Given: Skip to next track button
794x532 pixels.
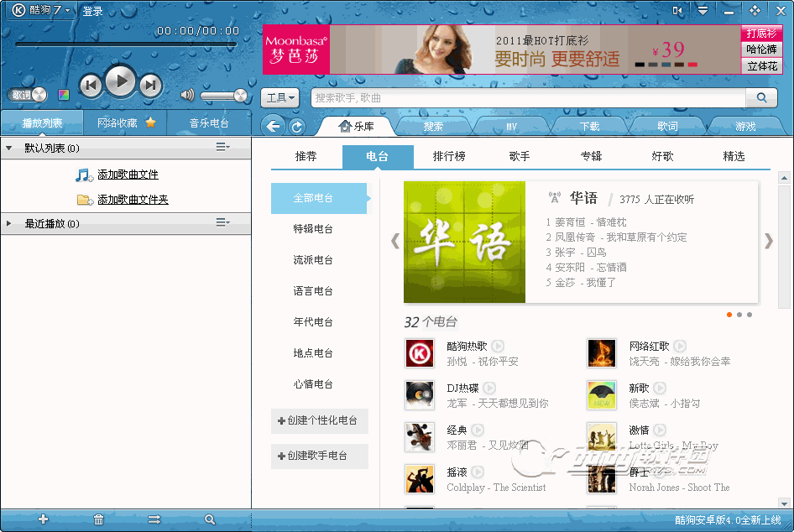Looking at the screenshot, I should pos(150,85).
